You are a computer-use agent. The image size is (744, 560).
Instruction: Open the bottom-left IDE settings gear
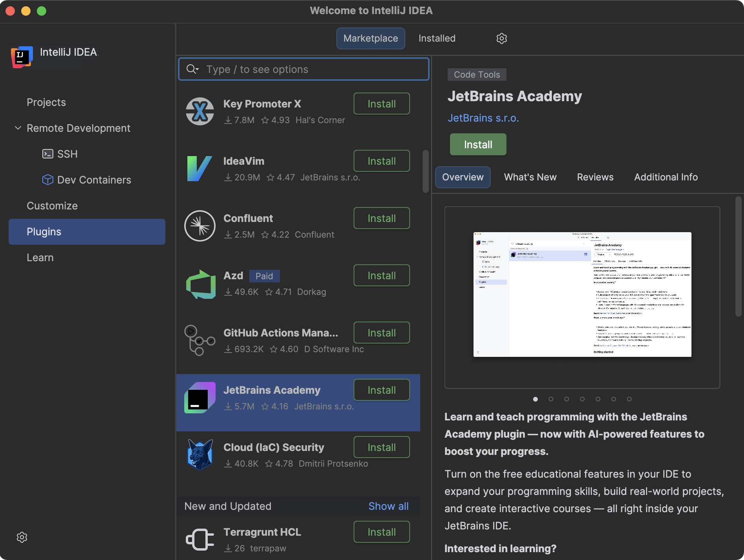coord(22,537)
